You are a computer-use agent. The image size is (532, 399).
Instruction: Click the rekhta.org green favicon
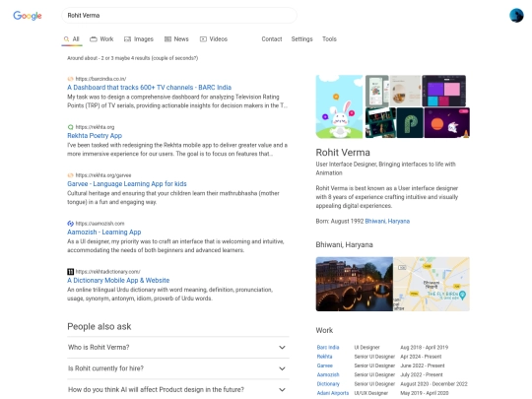(x=70, y=127)
